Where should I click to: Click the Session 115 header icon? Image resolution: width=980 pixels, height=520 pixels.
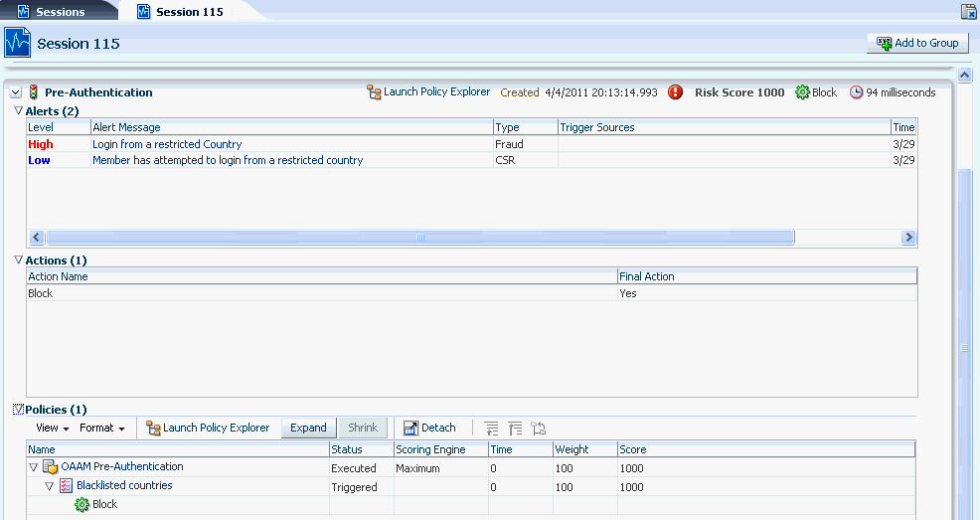click(x=18, y=43)
